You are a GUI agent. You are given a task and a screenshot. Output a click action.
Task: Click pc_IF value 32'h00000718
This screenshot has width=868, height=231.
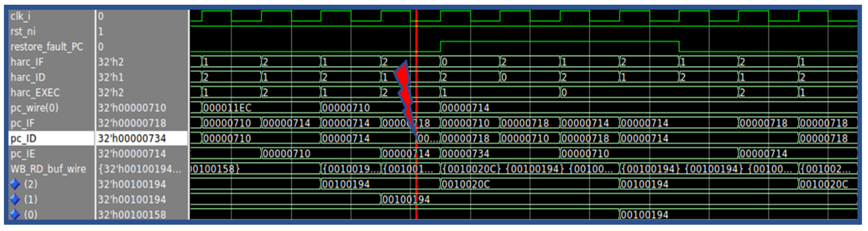tap(132, 123)
